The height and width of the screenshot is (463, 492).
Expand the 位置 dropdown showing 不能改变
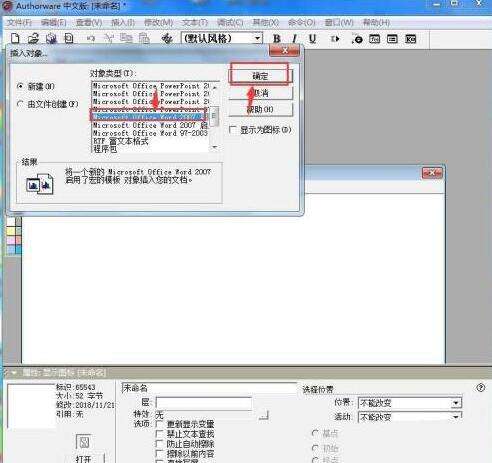(x=456, y=403)
